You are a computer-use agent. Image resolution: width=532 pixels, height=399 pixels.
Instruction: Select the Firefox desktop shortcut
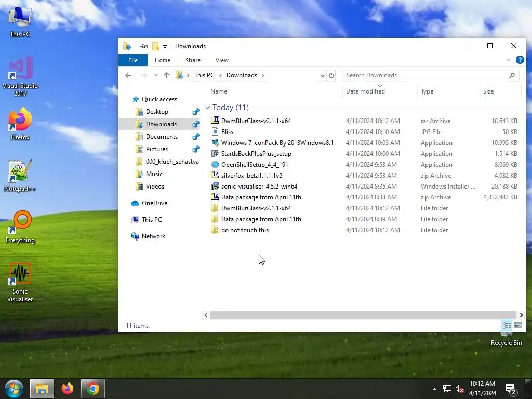point(20,124)
